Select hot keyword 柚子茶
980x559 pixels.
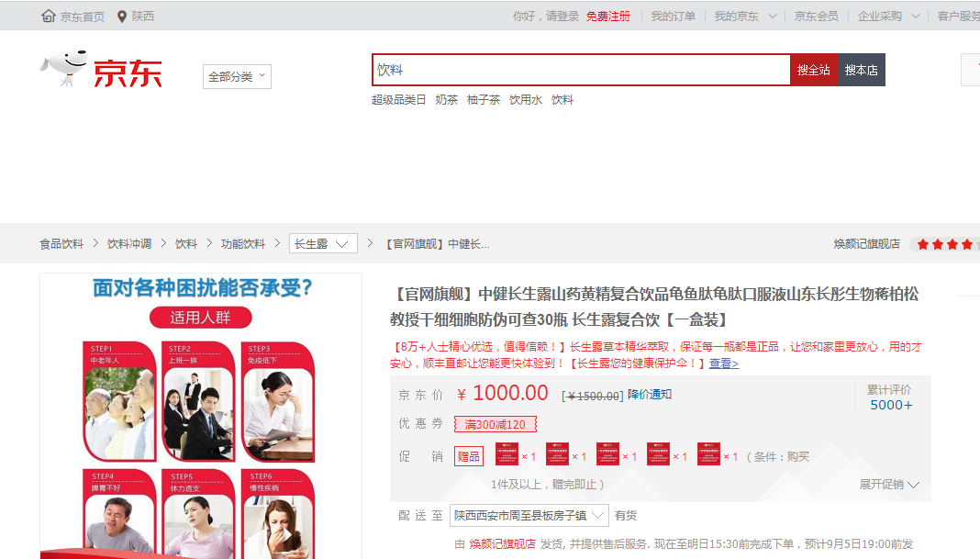point(484,99)
